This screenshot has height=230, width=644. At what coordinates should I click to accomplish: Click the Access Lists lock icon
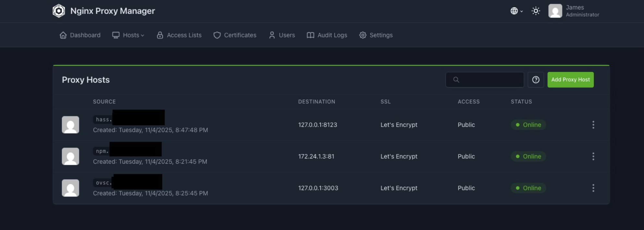(x=160, y=35)
